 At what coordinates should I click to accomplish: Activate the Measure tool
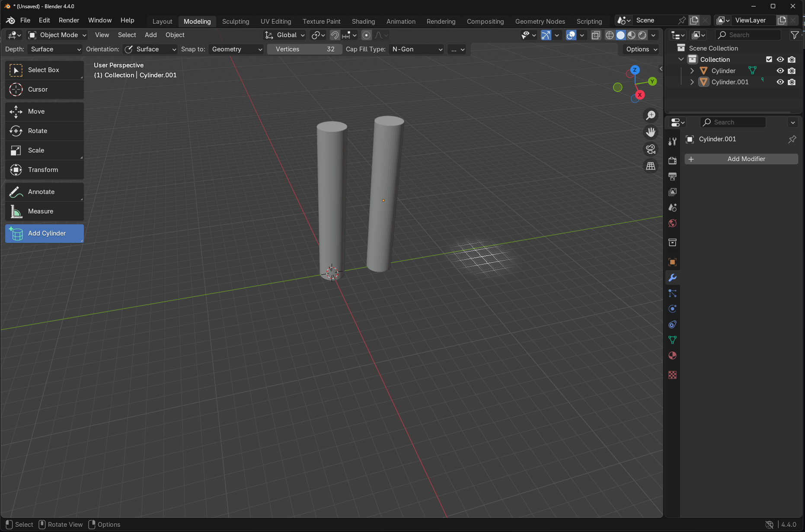pos(44,211)
